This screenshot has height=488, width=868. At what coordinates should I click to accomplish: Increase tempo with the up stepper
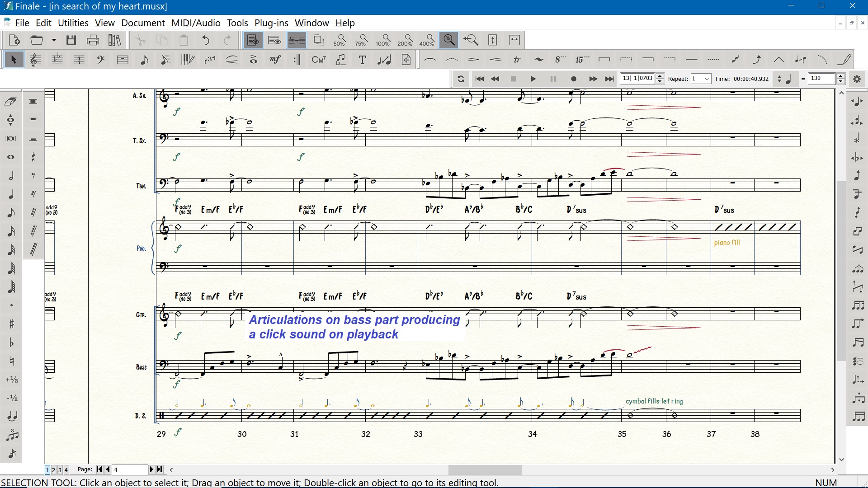[x=840, y=76]
